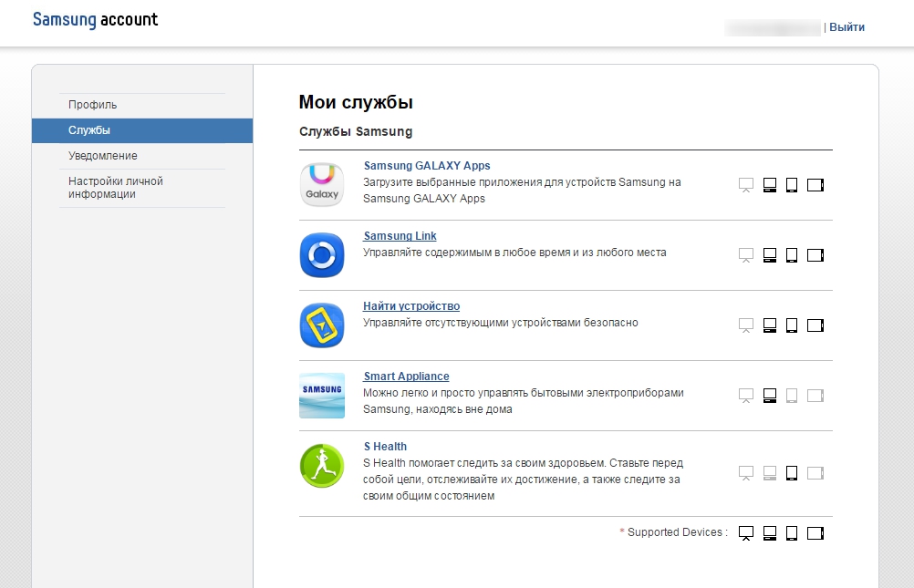Screen dimensions: 914x588
Task: Click the PC icon in Smart Appliance row
Action: (x=770, y=396)
